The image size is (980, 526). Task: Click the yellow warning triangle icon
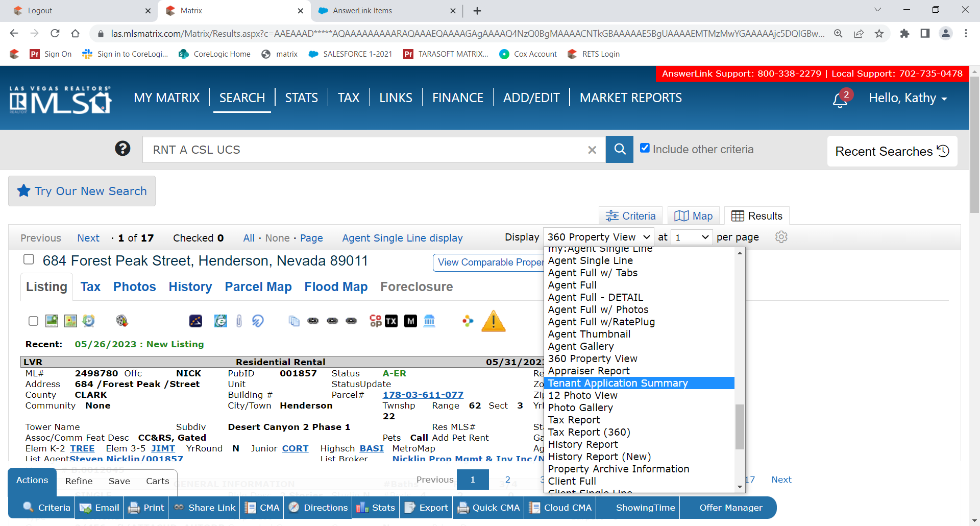(x=493, y=321)
